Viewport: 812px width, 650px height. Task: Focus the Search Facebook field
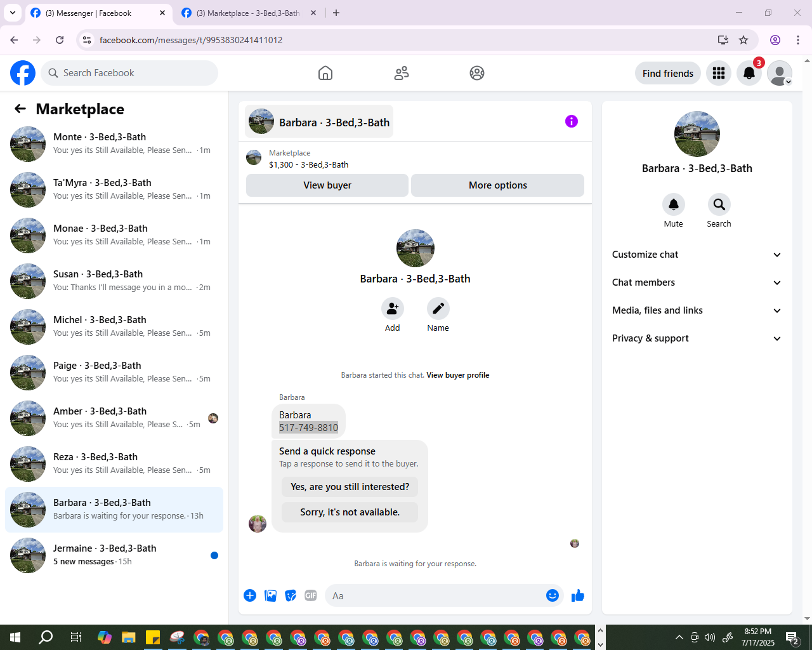(x=129, y=73)
